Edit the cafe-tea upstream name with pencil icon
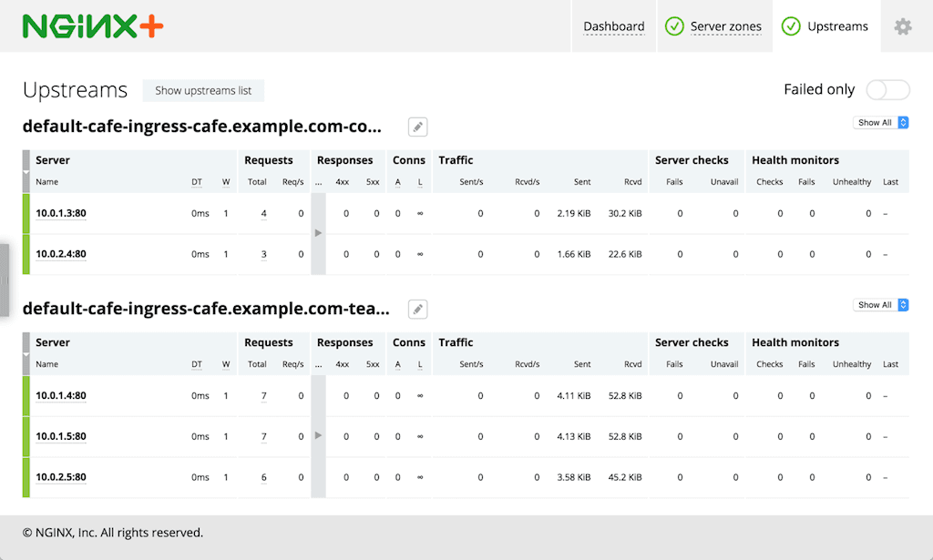This screenshot has width=933, height=560. pos(416,309)
